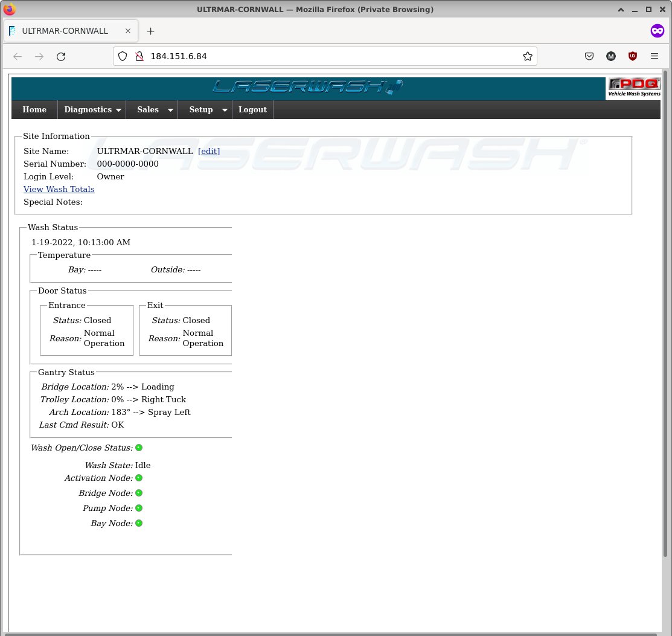Click the PDQ Vehicle Wash Systems logo

634,88
